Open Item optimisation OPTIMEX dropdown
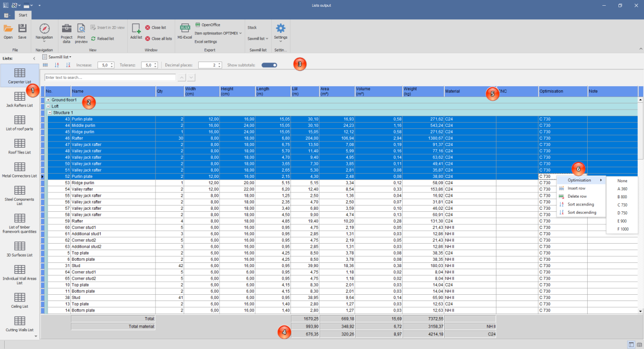644x349 pixels. pos(218,33)
